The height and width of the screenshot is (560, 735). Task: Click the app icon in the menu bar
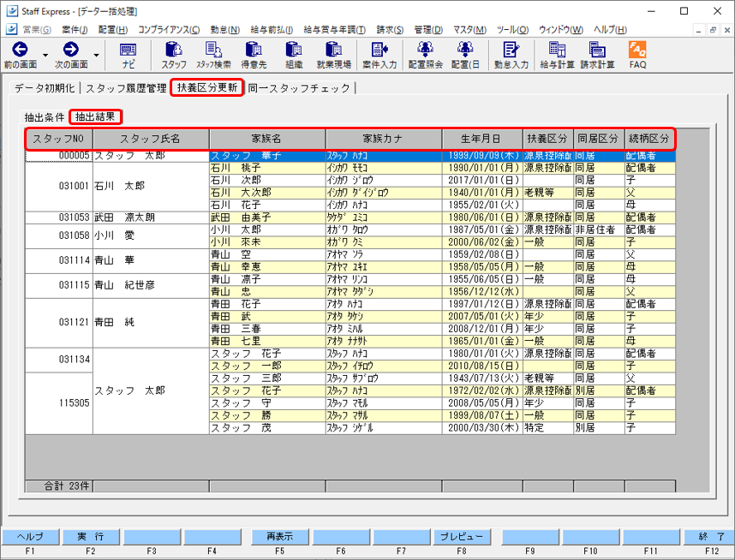(x=11, y=29)
